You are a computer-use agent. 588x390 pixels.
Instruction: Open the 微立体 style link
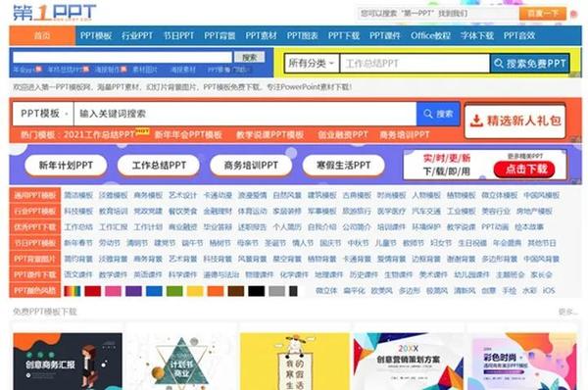(326, 291)
